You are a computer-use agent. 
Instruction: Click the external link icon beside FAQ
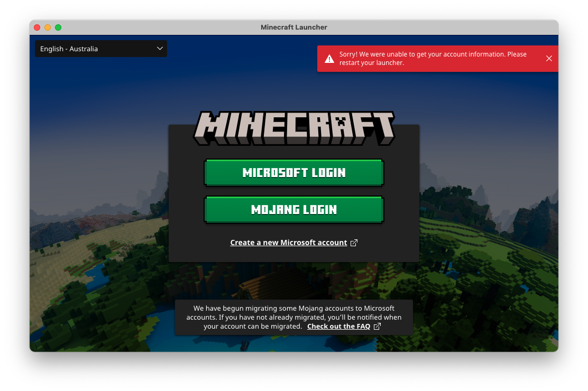377,326
